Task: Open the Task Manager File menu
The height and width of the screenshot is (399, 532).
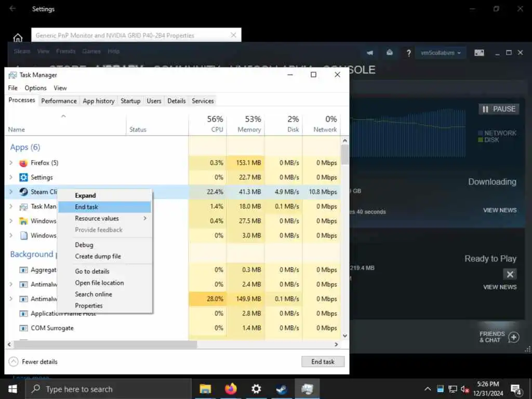Action: click(12, 88)
